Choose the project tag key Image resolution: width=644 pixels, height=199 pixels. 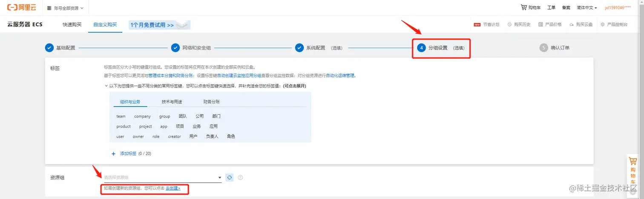(146, 127)
